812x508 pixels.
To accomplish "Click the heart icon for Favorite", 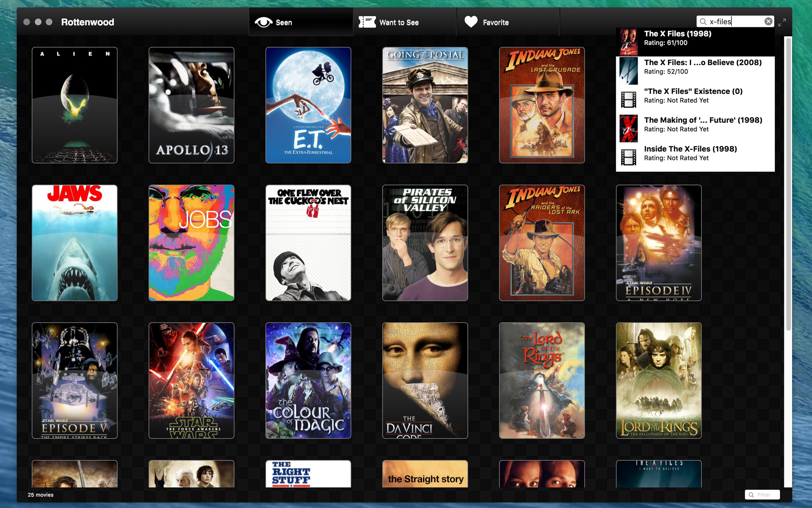I will (471, 22).
